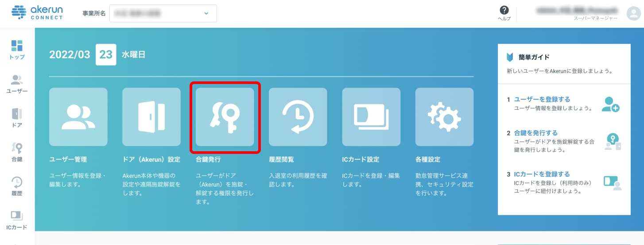Click the ICカード設定 card tile icon
This screenshot has width=644, height=245.
371,117
